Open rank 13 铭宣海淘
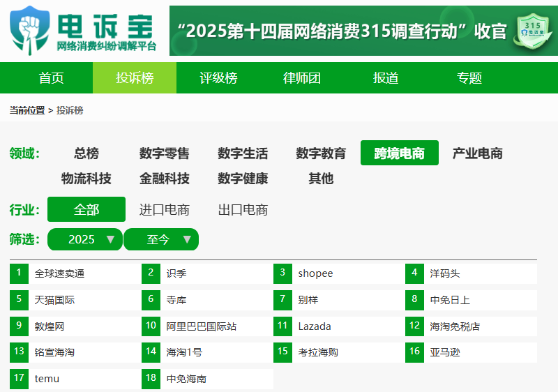 tap(75, 352)
